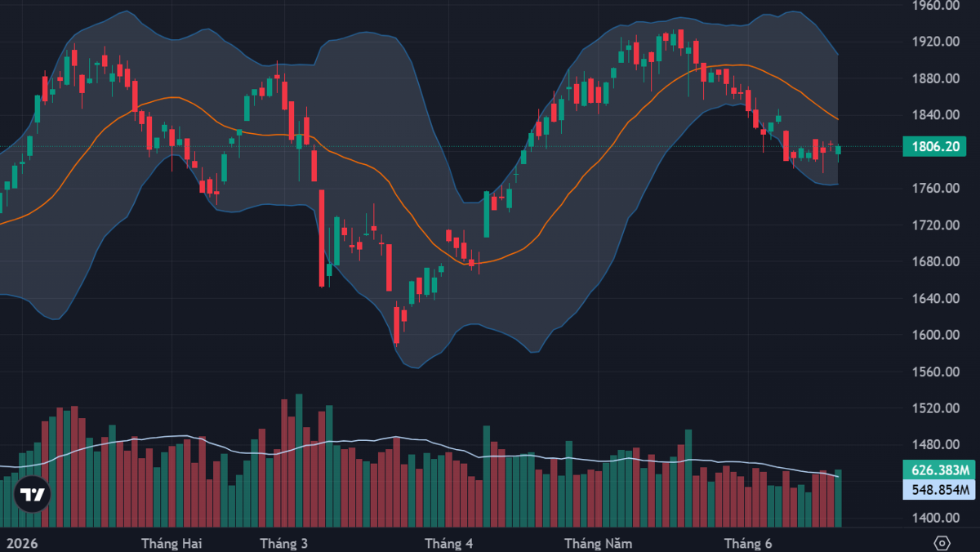The image size is (980, 552).
Task: Click the Tháng 4 time axis label
Action: tap(449, 543)
